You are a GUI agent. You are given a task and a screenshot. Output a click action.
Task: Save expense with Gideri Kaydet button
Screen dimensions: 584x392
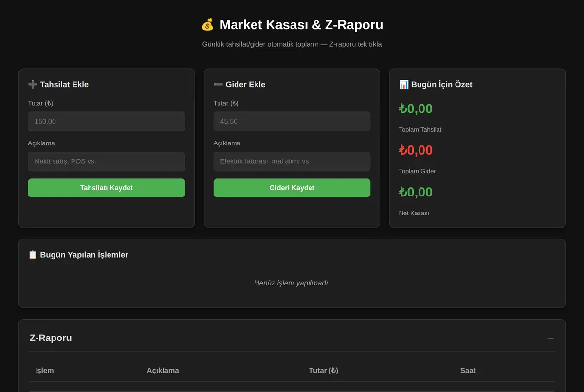[292, 188]
